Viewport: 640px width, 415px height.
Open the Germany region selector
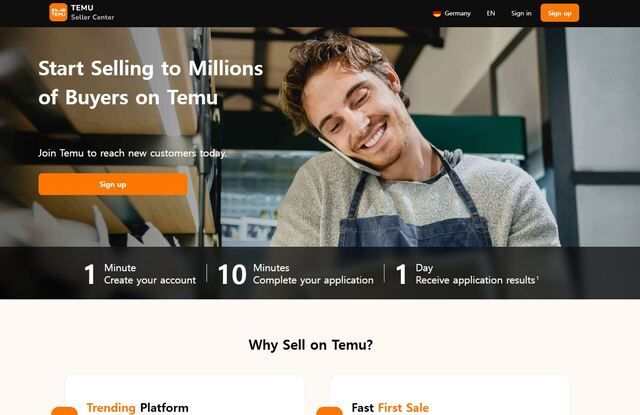coord(452,13)
